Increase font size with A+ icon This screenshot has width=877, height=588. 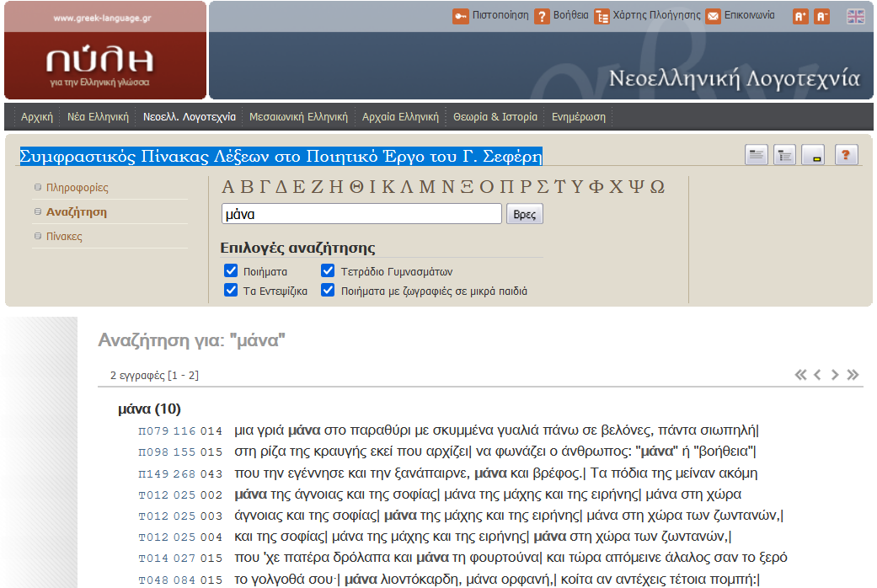(x=800, y=16)
